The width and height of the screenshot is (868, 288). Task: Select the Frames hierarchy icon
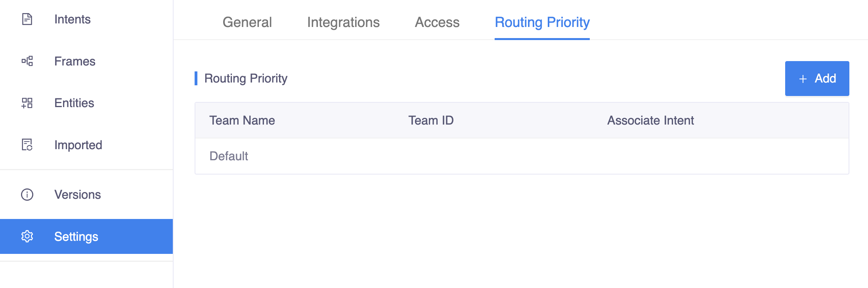pyautogui.click(x=27, y=61)
